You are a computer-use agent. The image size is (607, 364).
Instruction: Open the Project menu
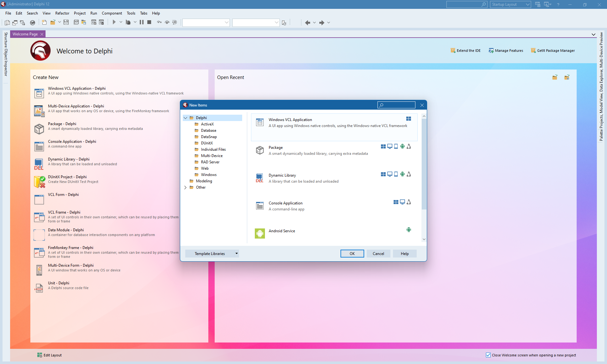tap(80, 13)
